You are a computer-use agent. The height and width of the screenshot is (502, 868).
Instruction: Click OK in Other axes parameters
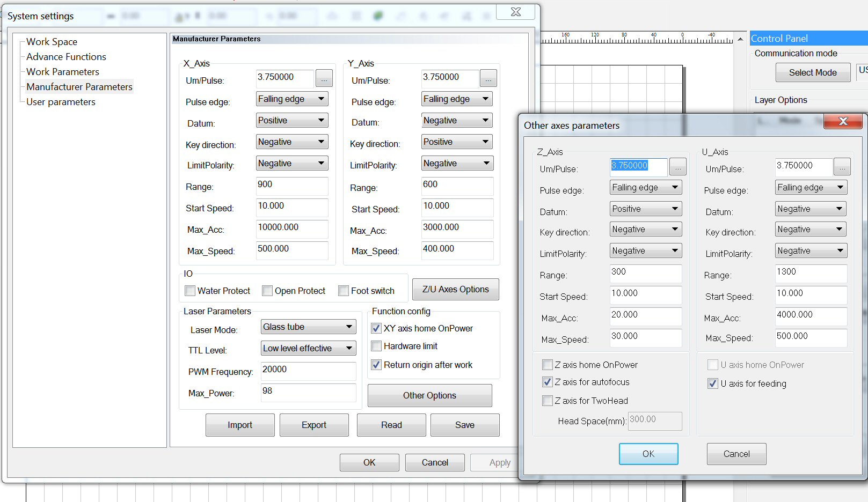click(x=648, y=454)
